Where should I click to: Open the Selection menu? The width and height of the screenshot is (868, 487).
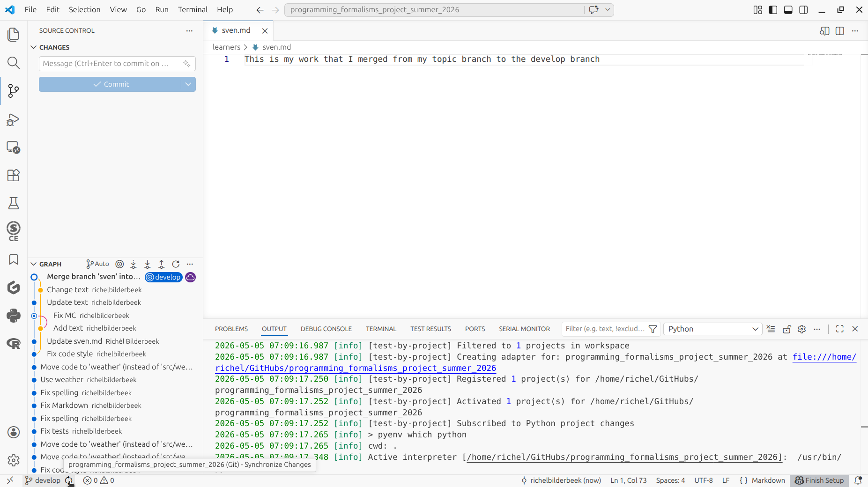pyautogui.click(x=84, y=10)
